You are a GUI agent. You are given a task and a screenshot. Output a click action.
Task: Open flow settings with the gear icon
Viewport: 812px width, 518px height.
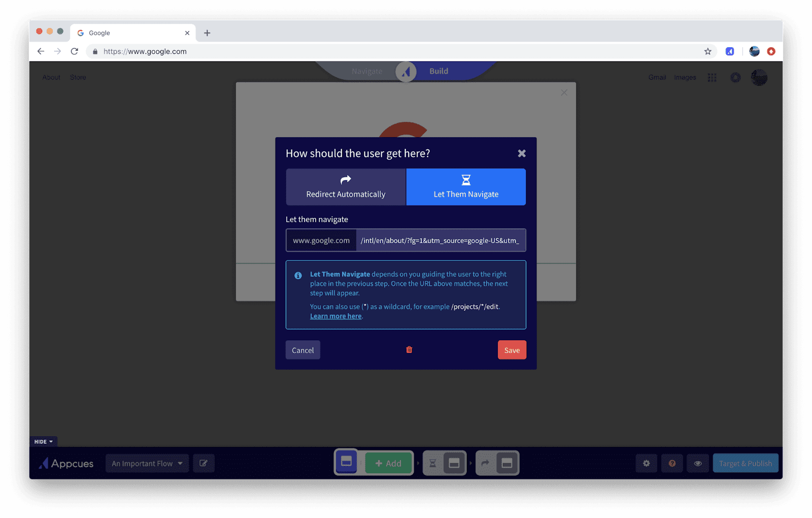click(x=646, y=463)
